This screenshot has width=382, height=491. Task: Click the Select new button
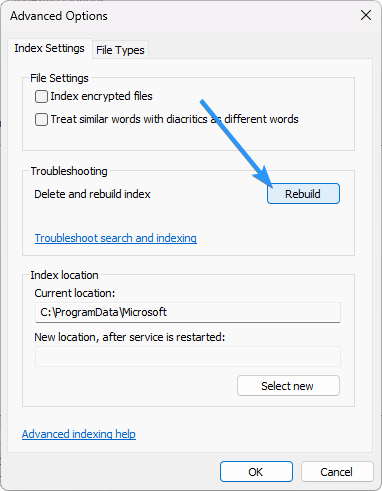click(x=288, y=386)
